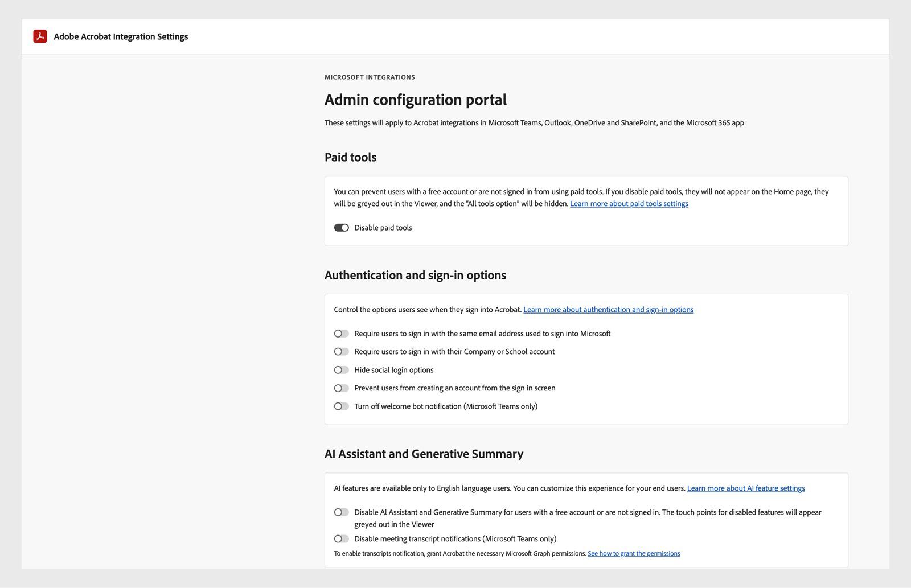Image resolution: width=911 pixels, height=588 pixels.
Task: Enable "Prevent users from creating an account from the sign in screen"
Action: (342, 388)
